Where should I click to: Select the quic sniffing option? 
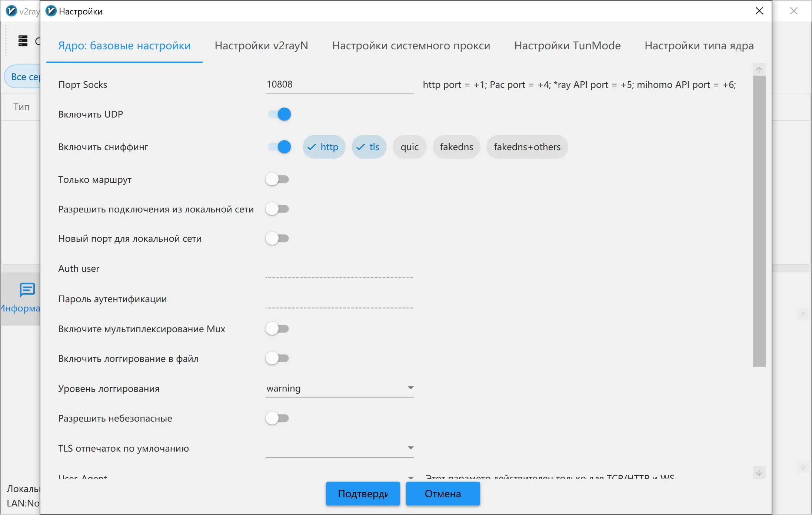pos(409,147)
